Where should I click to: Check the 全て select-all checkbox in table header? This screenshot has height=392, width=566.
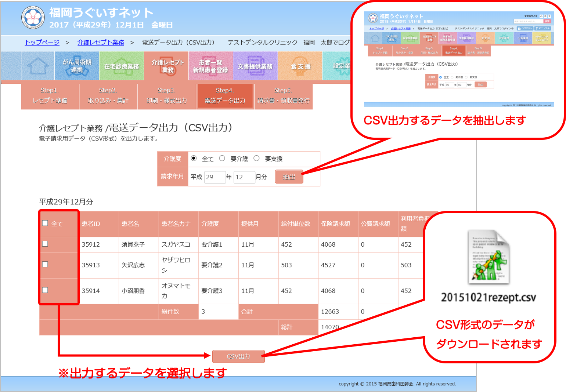click(45, 223)
